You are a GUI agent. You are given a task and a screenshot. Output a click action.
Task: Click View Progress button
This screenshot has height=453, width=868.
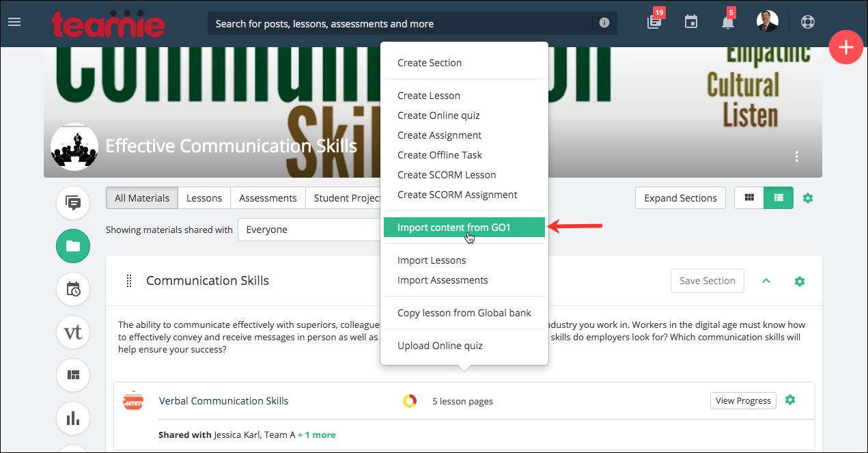(x=743, y=401)
